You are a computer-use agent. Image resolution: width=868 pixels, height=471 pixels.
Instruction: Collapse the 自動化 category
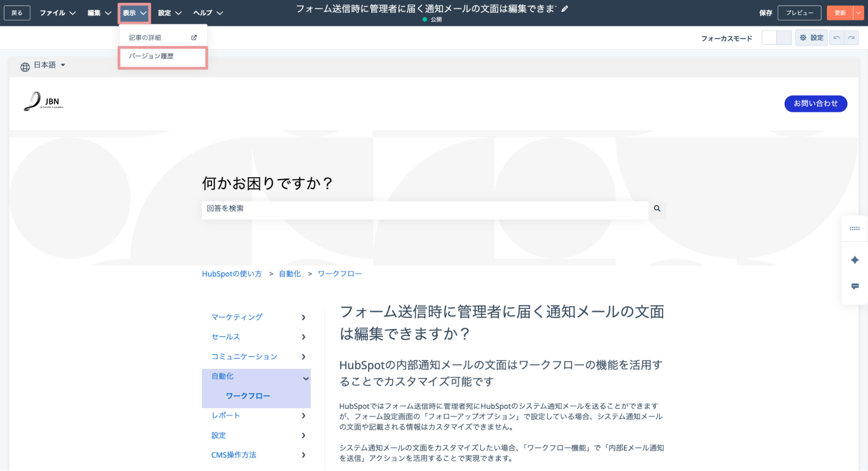click(306, 378)
